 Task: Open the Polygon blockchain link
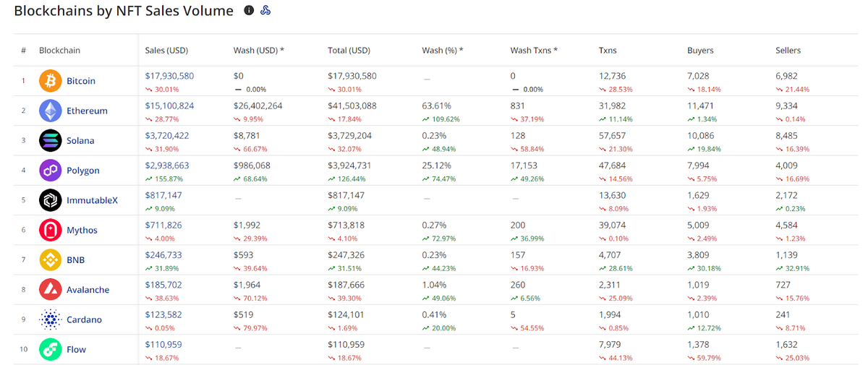click(83, 171)
